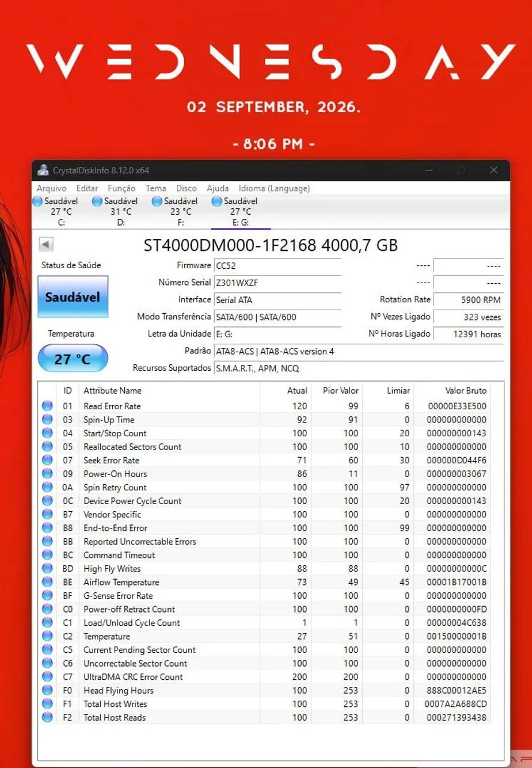This screenshot has width=532, height=768.
Task: Click raw value 00000E33E500
Action: pyautogui.click(x=457, y=406)
